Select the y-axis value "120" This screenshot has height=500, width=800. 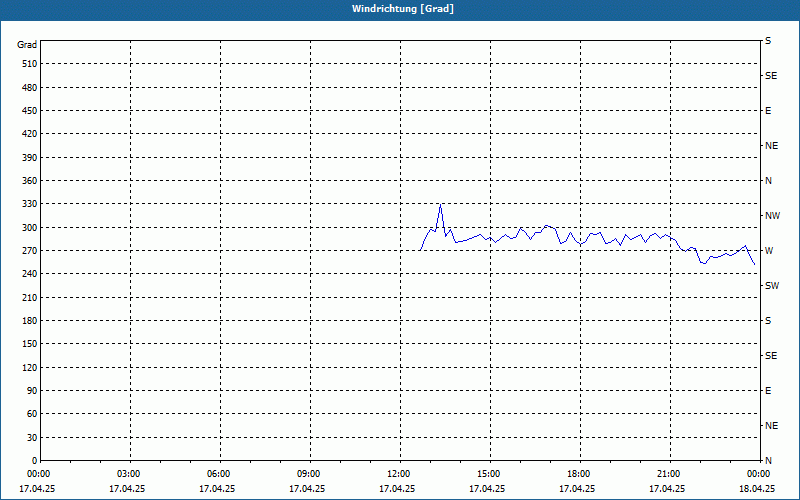(x=30, y=367)
